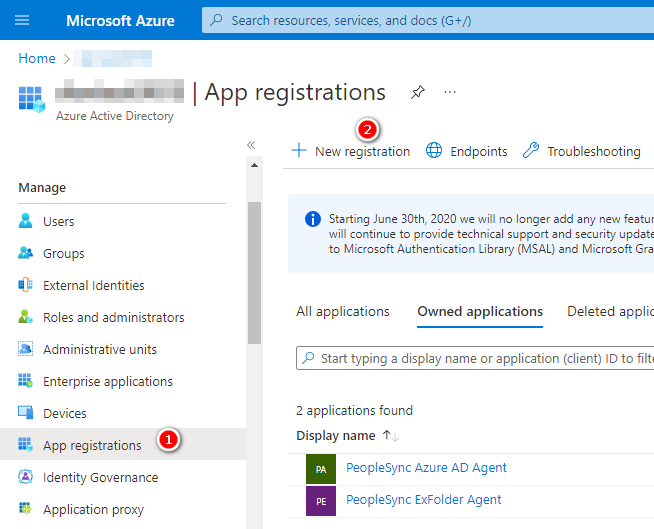The width and height of the screenshot is (654, 529).
Task: Open PeopleSync Azure AD Agent application
Action: [426, 468]
